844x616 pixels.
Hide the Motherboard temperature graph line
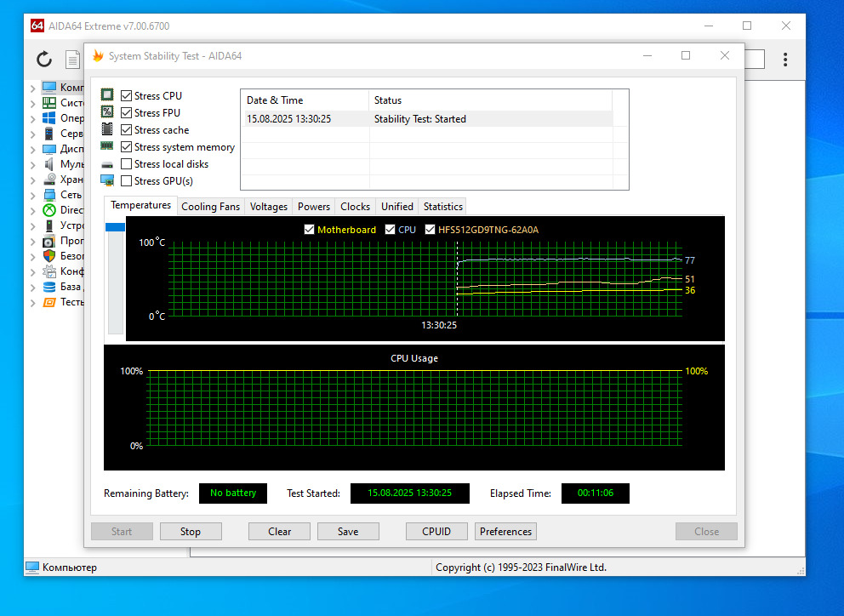pos(310,230)
